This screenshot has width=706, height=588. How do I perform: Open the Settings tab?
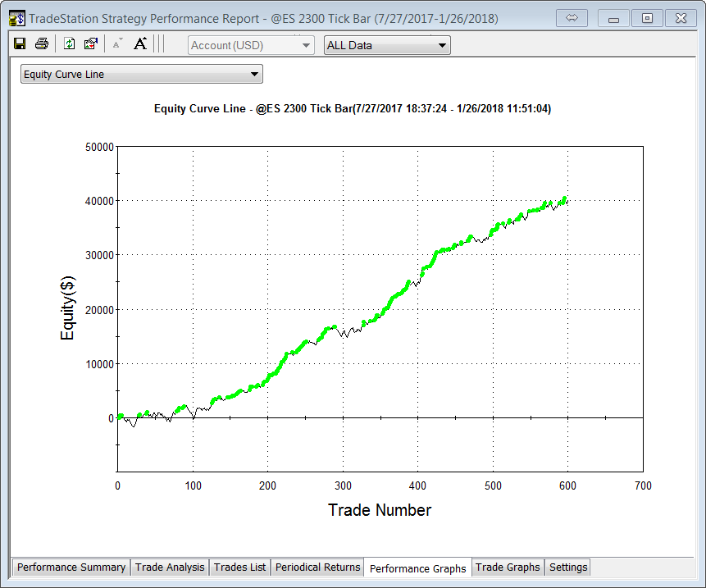568,567
